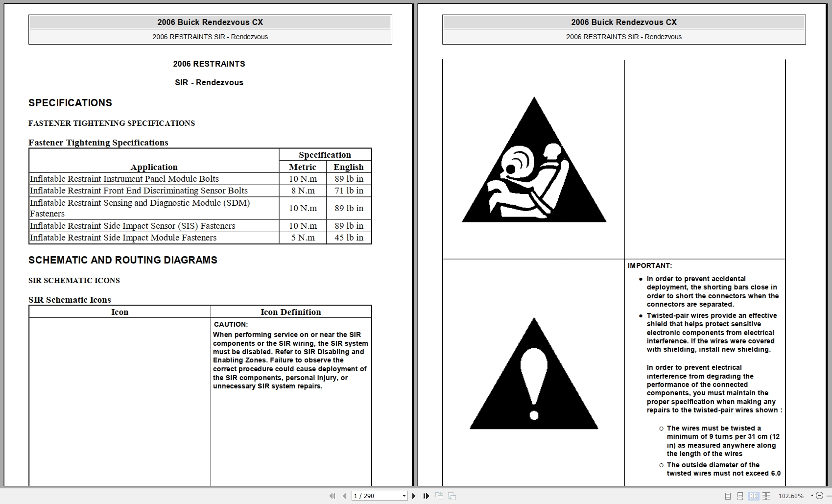Click right page title 2006 Buick Rendezvous CX

tap(624, 22)
